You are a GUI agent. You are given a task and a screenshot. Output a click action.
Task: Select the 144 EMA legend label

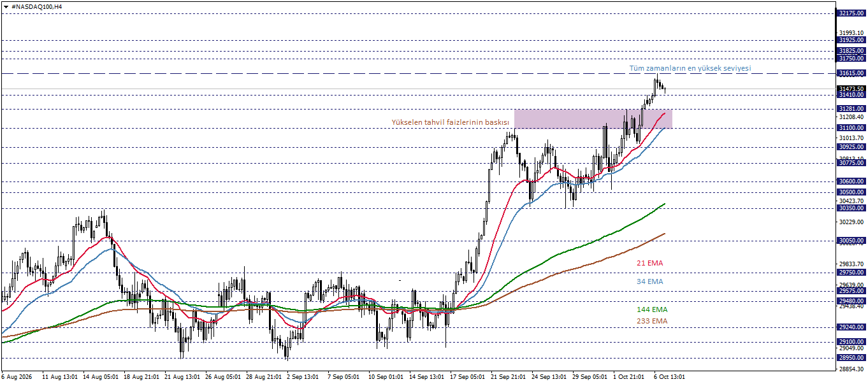pos(652,309)
